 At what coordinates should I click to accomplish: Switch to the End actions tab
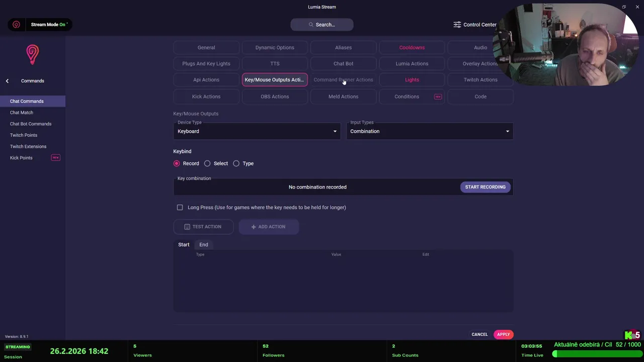pos(203,245)
